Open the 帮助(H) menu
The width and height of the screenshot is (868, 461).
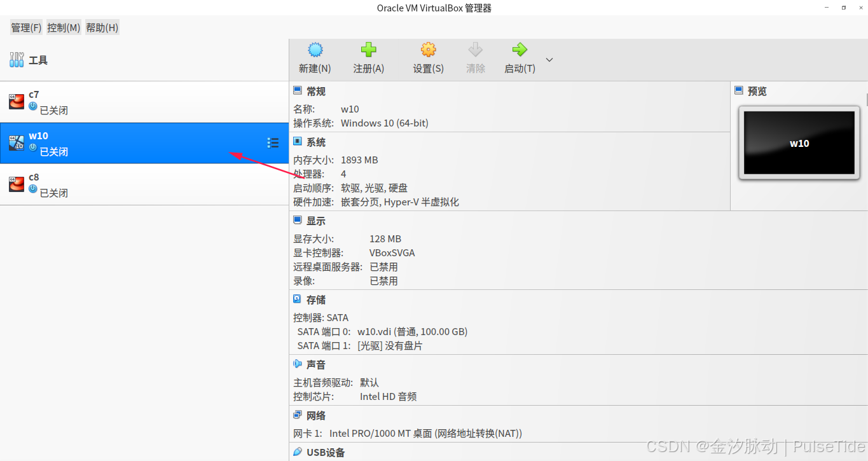tap(102, 27)
